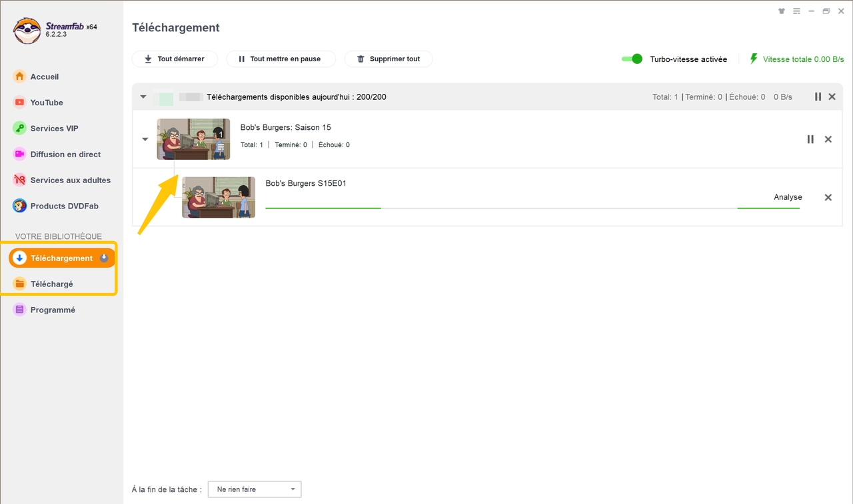This screenshot has width=853, height=504.
Task: Open Diffusion en direct
Action: click(x=65, y=154)
